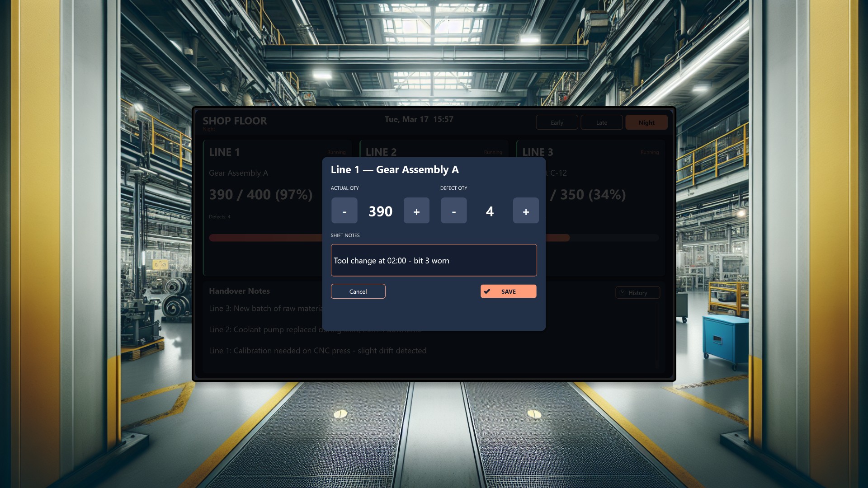Cancel the Gear Assembly A dialog
This screenshot has height=488, width=868.
pos(358,291)
